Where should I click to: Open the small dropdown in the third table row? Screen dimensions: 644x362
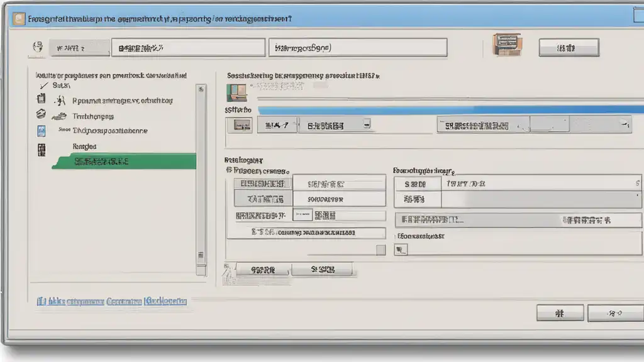coord(303,215)
